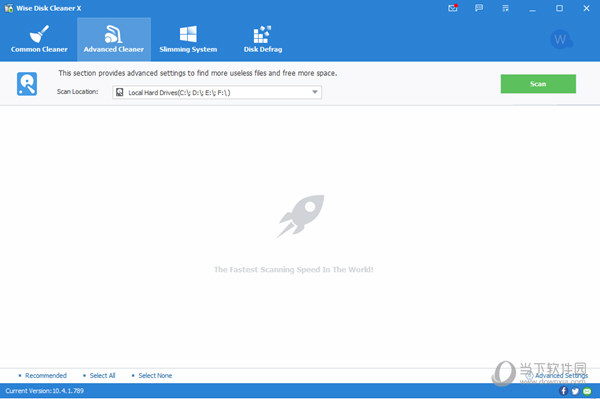The image size is (600, 399).
Task: Close the Wise Disk Cleaner window
Action: [586, 8]
